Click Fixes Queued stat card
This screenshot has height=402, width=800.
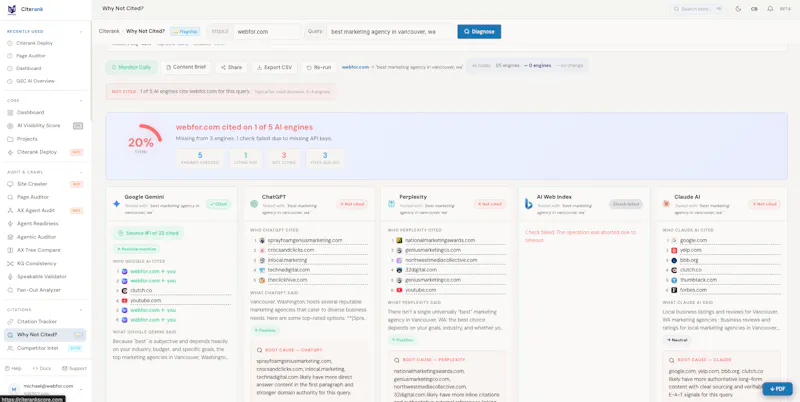click(x=324, y=158)
